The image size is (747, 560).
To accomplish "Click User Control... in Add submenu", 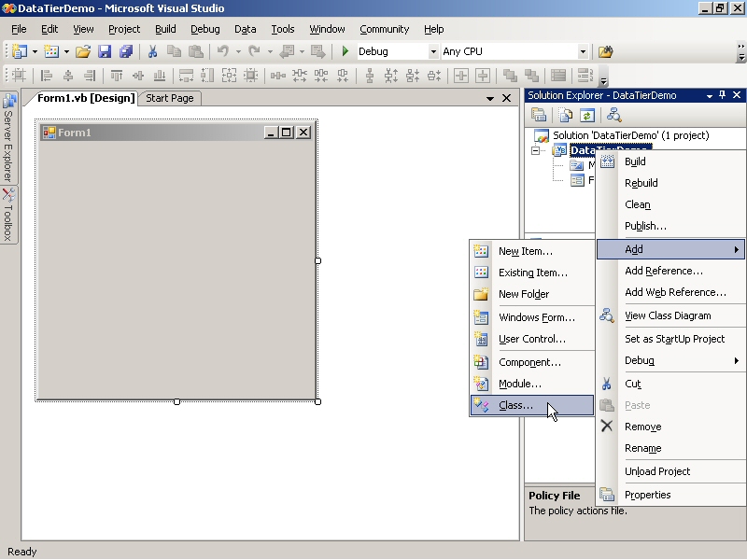I will click(531, 339).
